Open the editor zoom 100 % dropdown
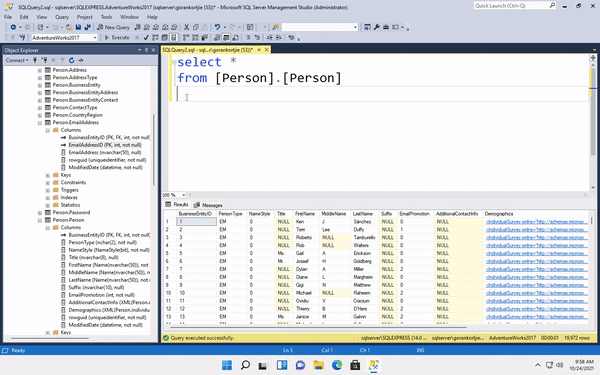 pos(184,195)
